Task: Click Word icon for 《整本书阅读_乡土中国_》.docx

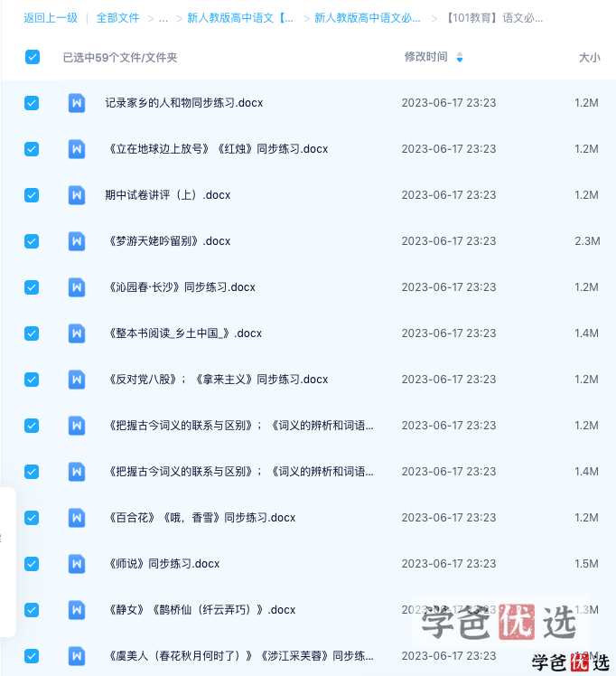Action: (x=77, y=333)
